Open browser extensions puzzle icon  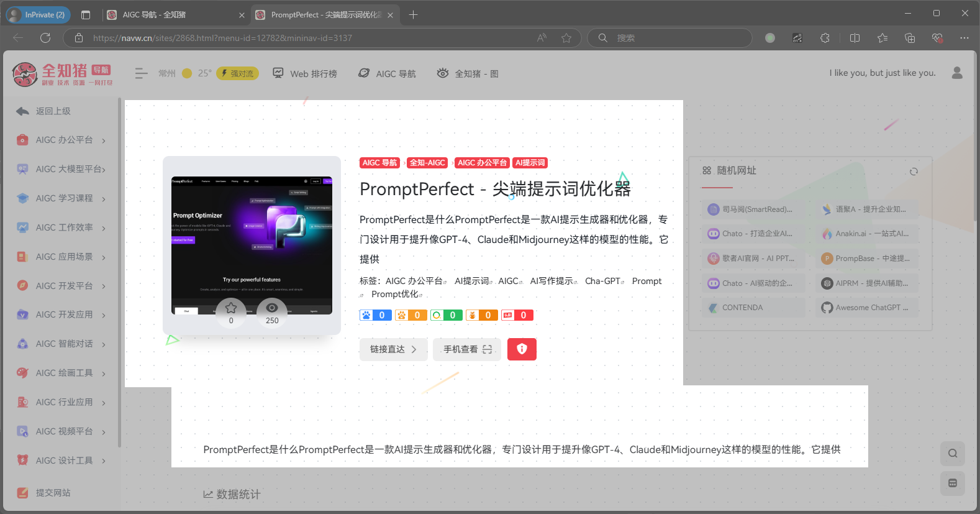(x=825, y=38)
